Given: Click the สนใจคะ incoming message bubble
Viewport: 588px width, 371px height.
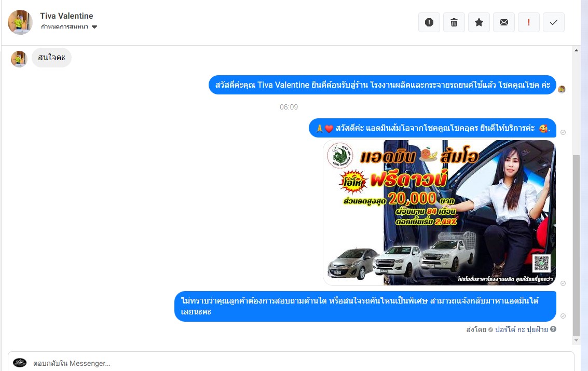Looking at the screenshot, I should 51,58.
